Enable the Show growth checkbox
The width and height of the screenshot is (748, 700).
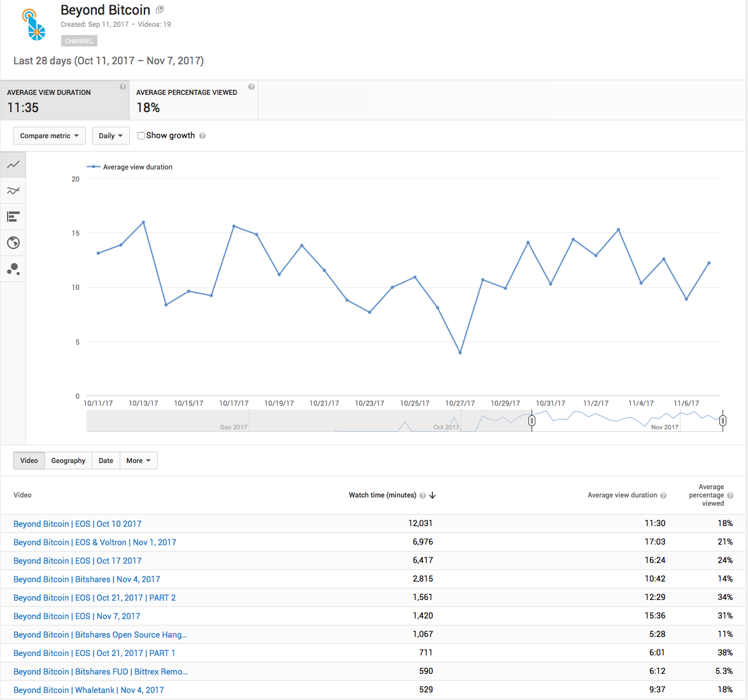pyautogui.click(x=141, y=136)
